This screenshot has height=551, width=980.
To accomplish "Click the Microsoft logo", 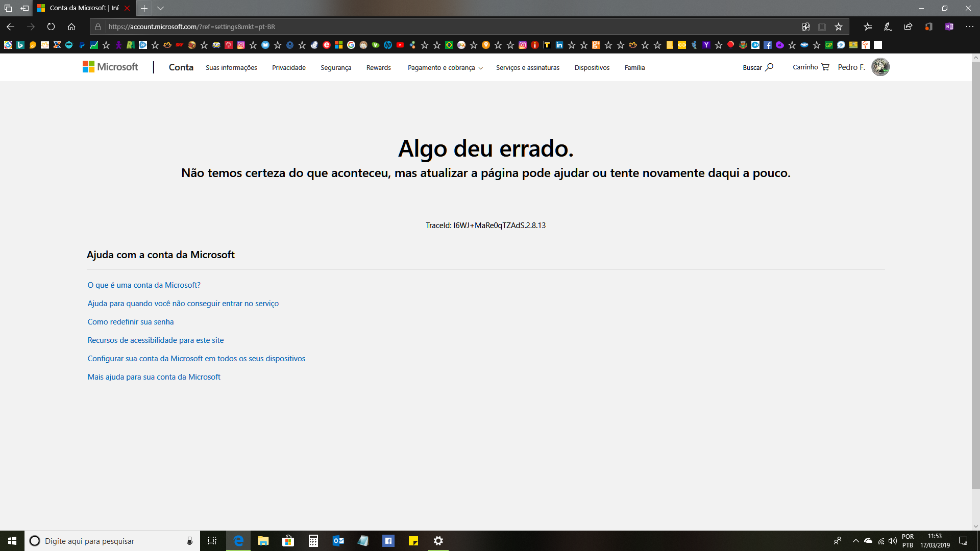I will pyautogui.click(x=110, y=67).
